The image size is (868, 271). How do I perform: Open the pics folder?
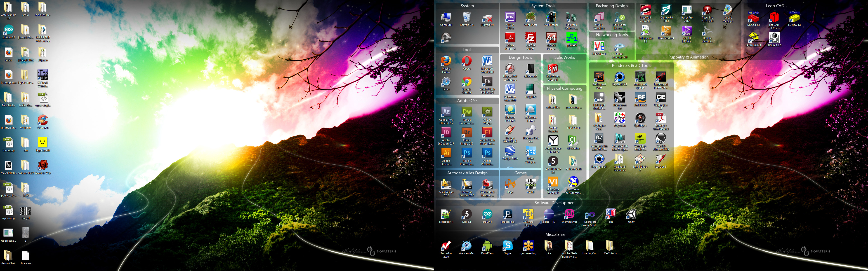(x=549, y=246)
